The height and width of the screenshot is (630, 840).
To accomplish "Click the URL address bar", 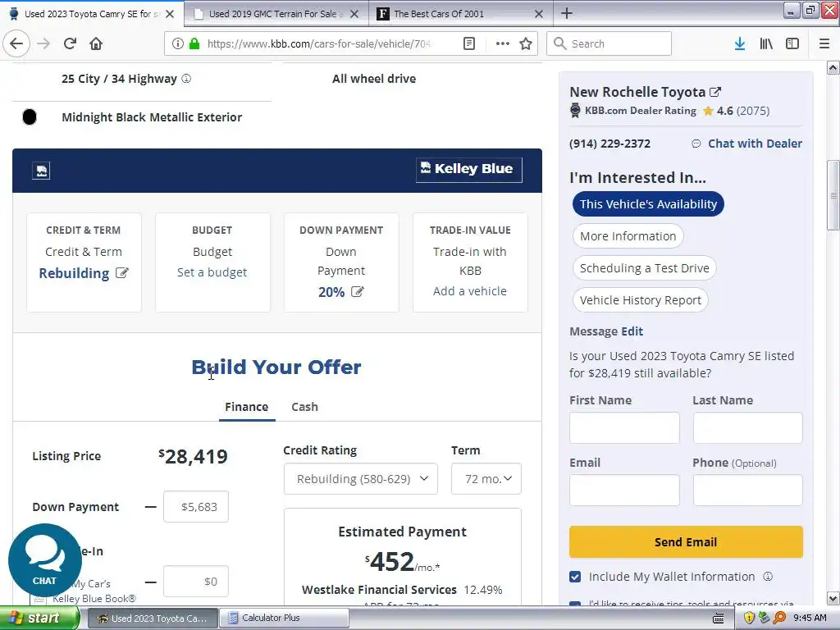I will point(319,43).
